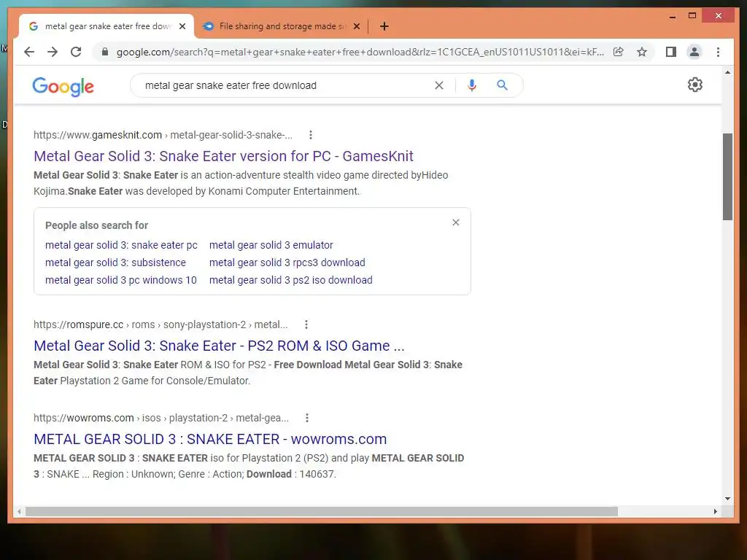
Task: Close the metal gear snake eater tab
Action: (x=182, y=26)
